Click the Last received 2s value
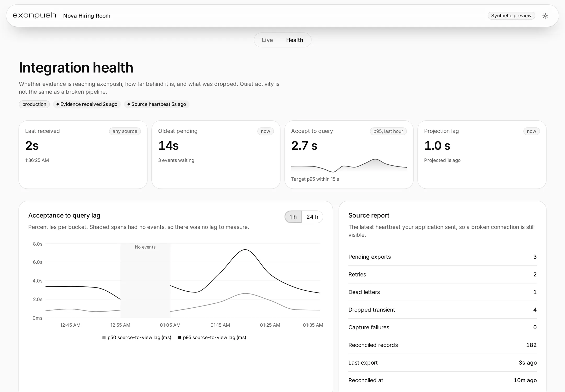565x392 pixels. click(x=32, y=146)
